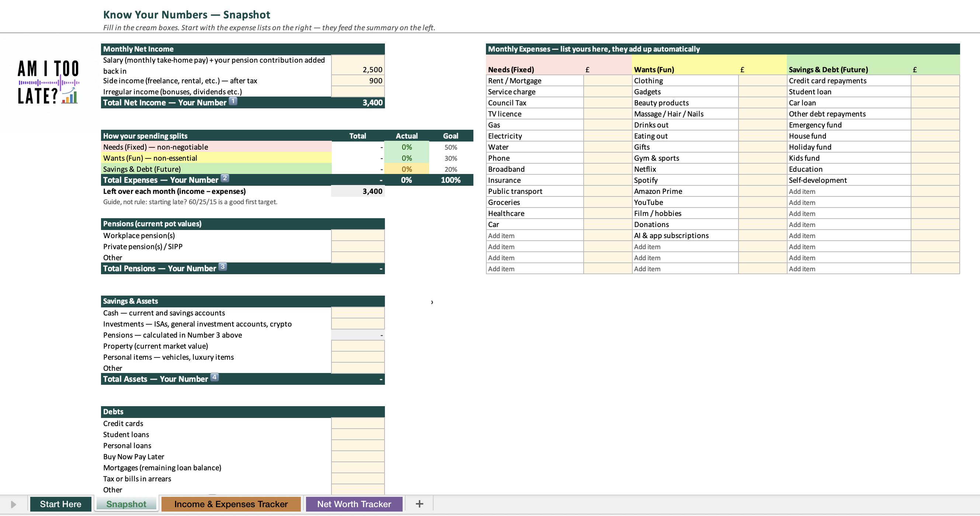Click the Am I Too Late logo

coord(48,82)
